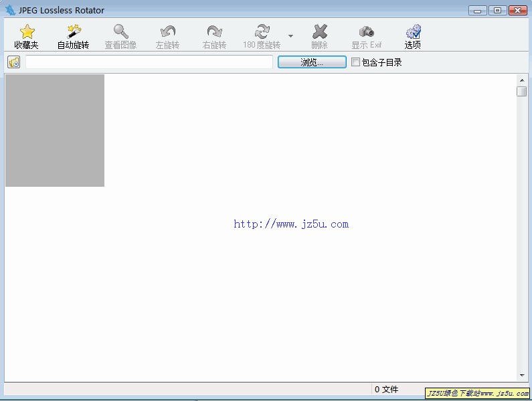Screen dimensions: 532x401
Task: Click the 删除 delete X icon
Action: point(320,31)
